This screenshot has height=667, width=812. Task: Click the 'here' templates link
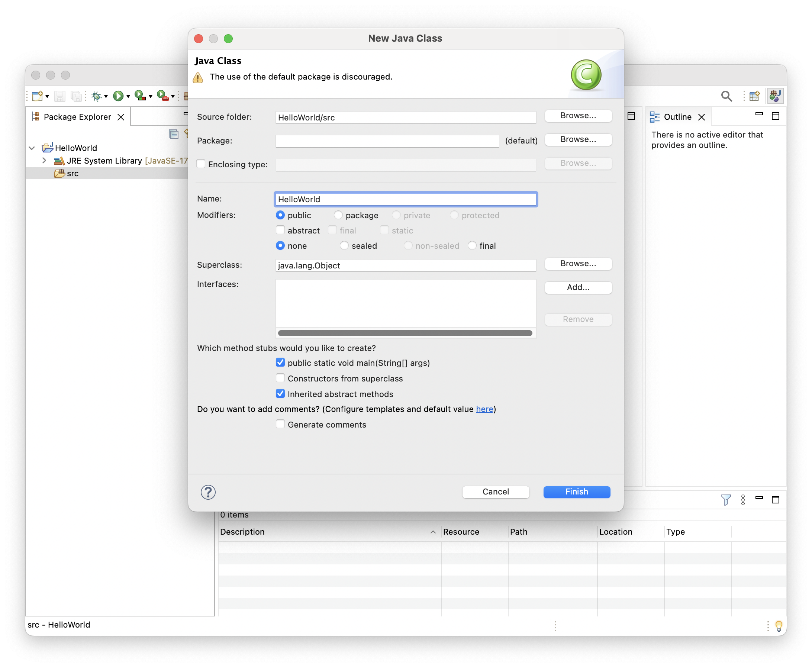coord(484,409)
